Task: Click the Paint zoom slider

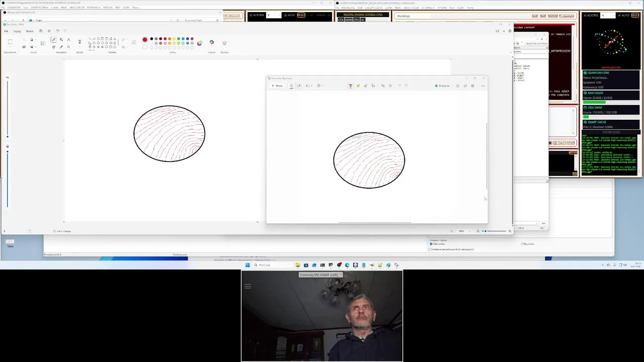Action: [x=493, y=231]
